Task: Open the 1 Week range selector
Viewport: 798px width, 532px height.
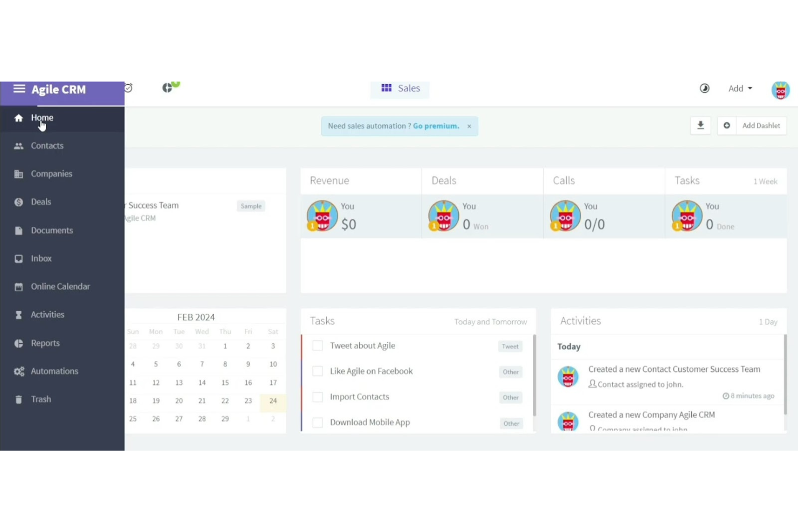Action: tap(765, 182)
